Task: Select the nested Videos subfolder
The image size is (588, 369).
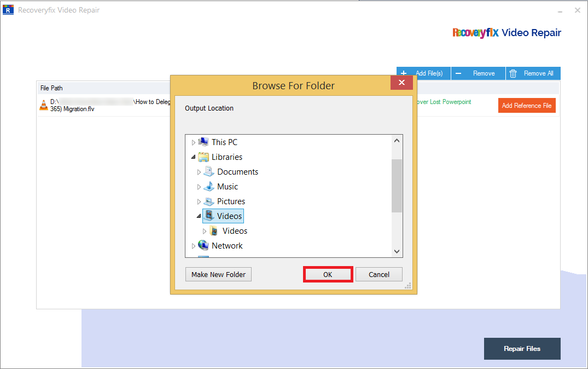Action: pyautogui.click(x=235, y=231)
